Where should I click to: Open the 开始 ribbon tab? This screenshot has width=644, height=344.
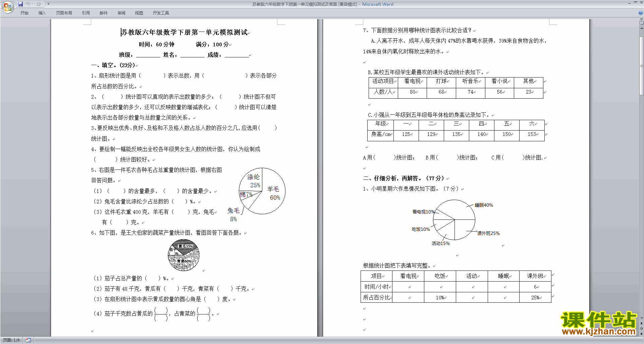[24, 13]
